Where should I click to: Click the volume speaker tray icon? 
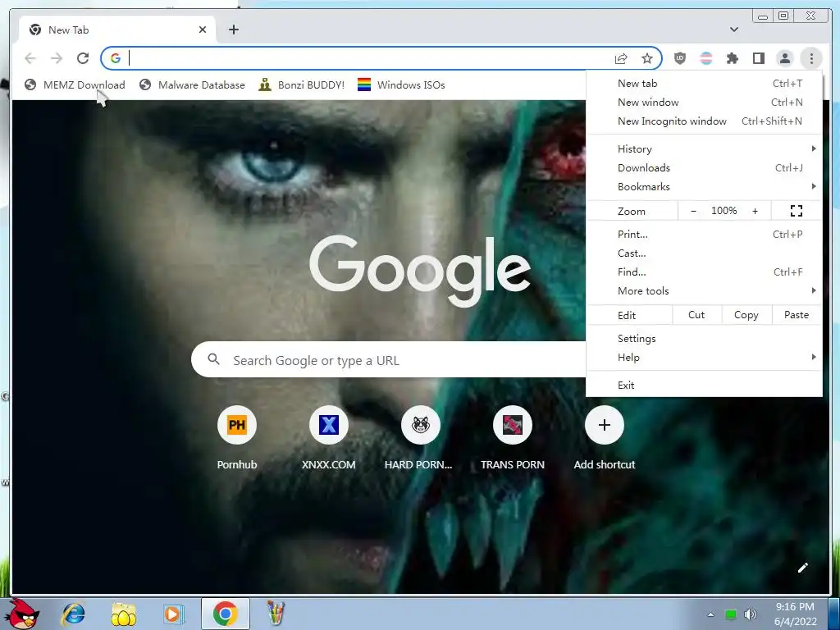point(750,614)
